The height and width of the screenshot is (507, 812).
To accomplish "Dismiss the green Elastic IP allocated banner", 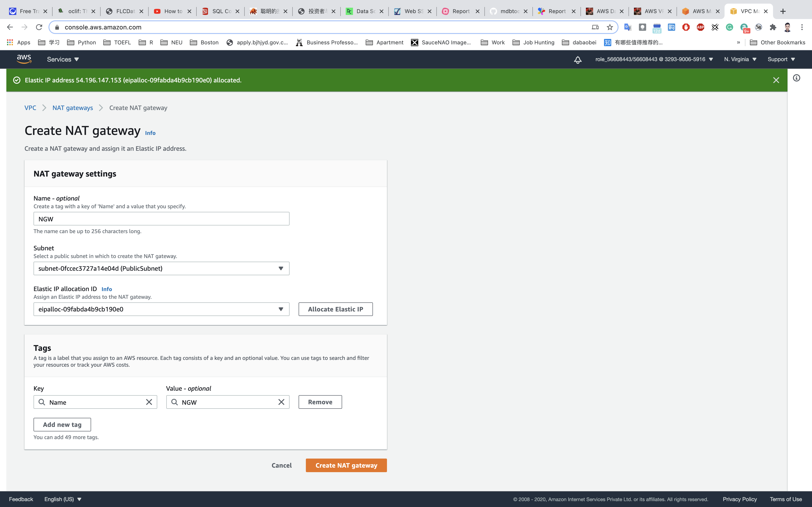I will point(776,80).
